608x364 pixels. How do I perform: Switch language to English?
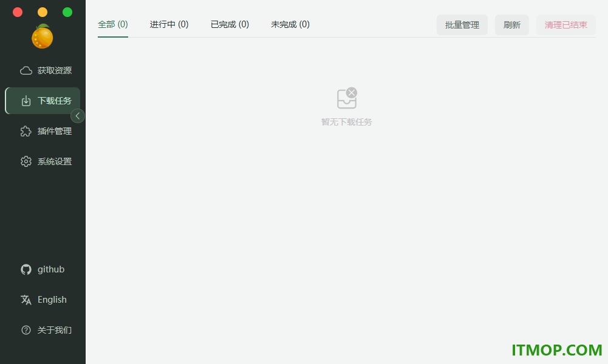coord(43,300)
